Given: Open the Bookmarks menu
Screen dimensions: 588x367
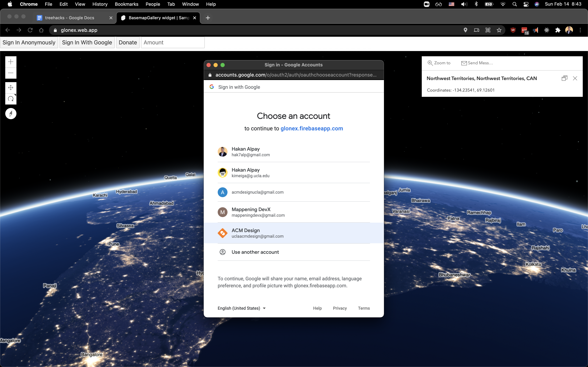Looking at the screenshot, I should coord(126,4).
